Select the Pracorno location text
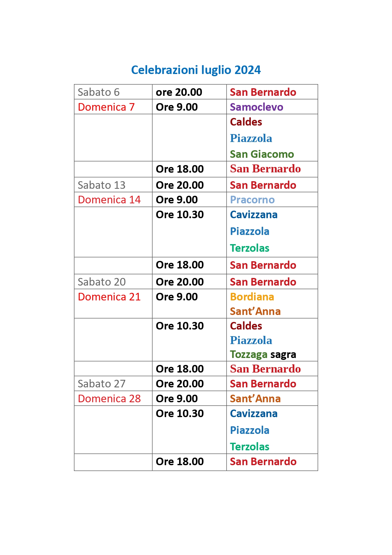The image size is (392, 555). (252, 200)
